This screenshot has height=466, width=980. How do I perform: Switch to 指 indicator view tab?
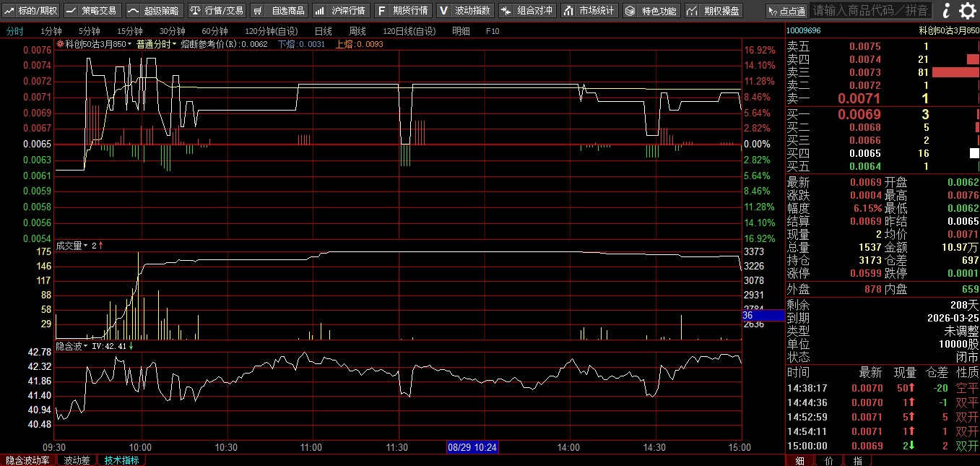(x=857, y=460)
